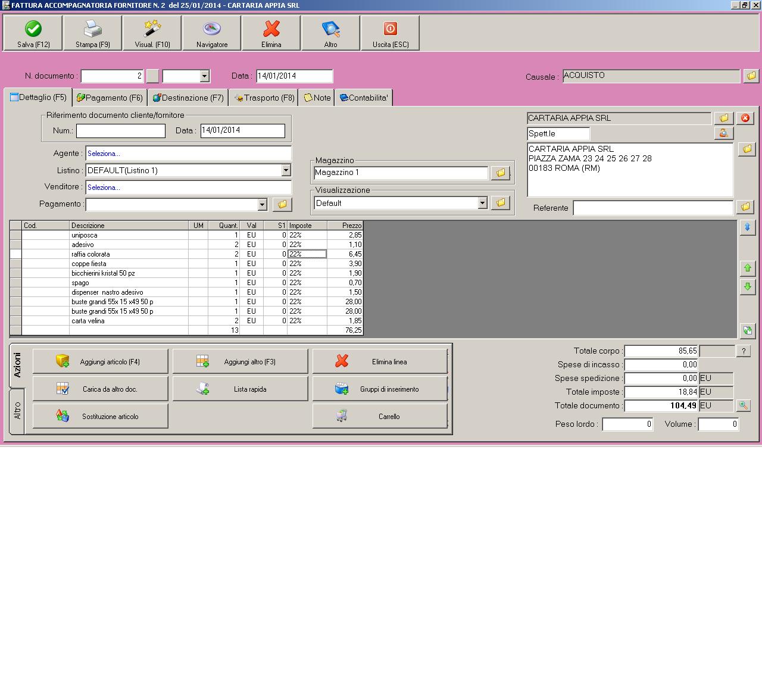Screen dimensions: 762x700
Task: Click the Spese di incasso field
Action: (661, 364)
